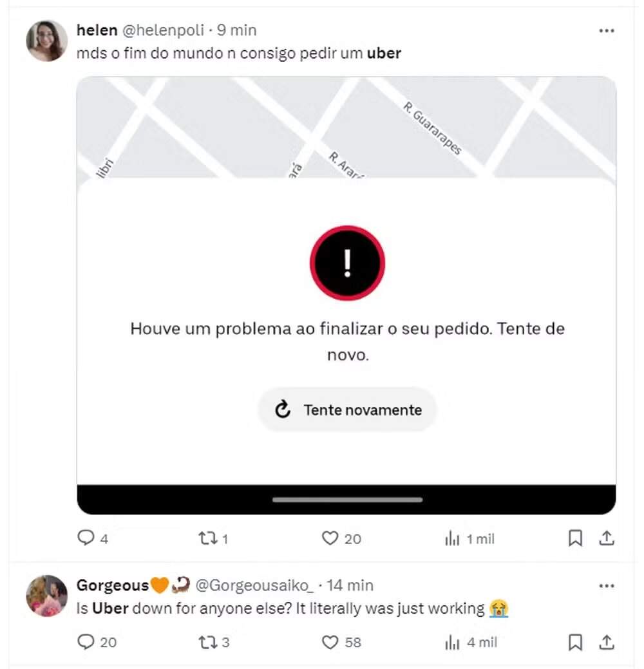Repost helen's tweet

point(208,538)
